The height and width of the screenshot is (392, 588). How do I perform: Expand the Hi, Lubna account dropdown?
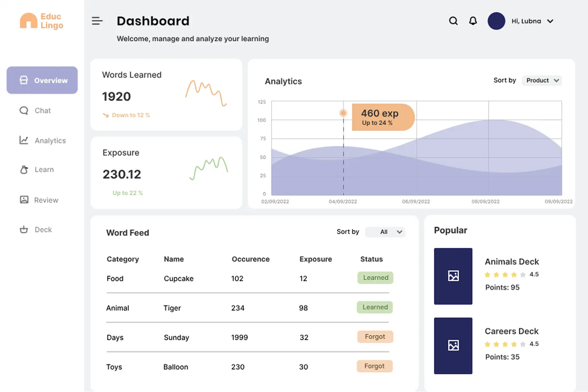(550, 21)
